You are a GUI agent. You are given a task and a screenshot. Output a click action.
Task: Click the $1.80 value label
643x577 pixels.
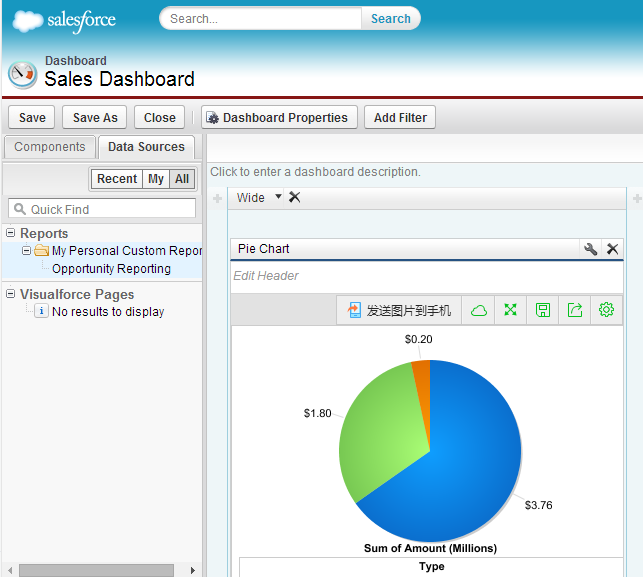(317, 413)
